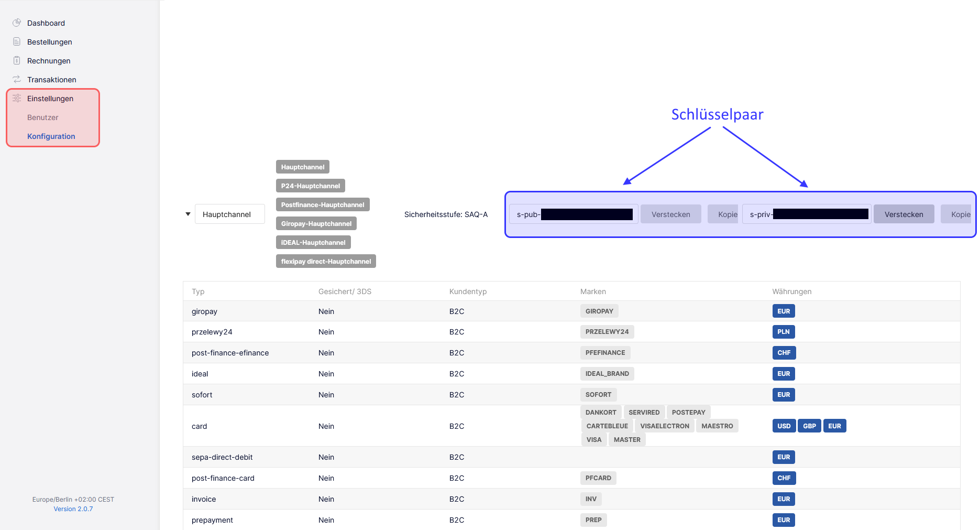The image size is (980, 530).
Task: Switch to the Konfiguration section
Action: point(51,136)
